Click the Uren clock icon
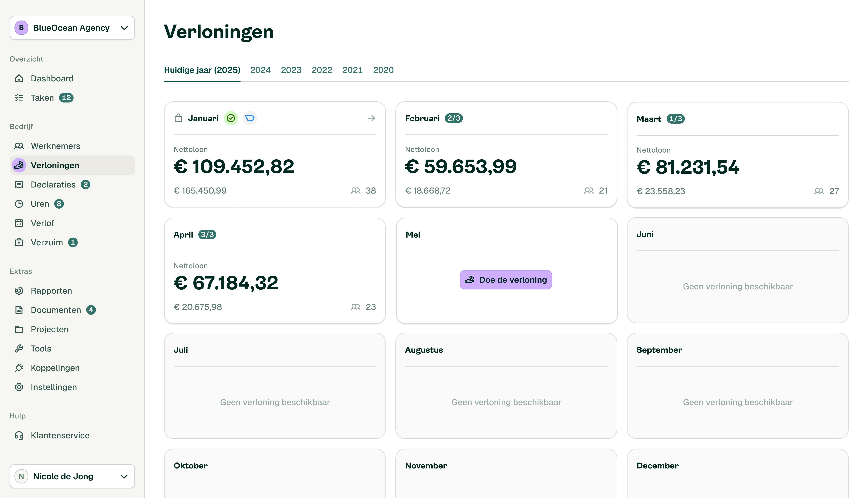The width and height of the screenshot is (868, 498). (x=19, y=204)
